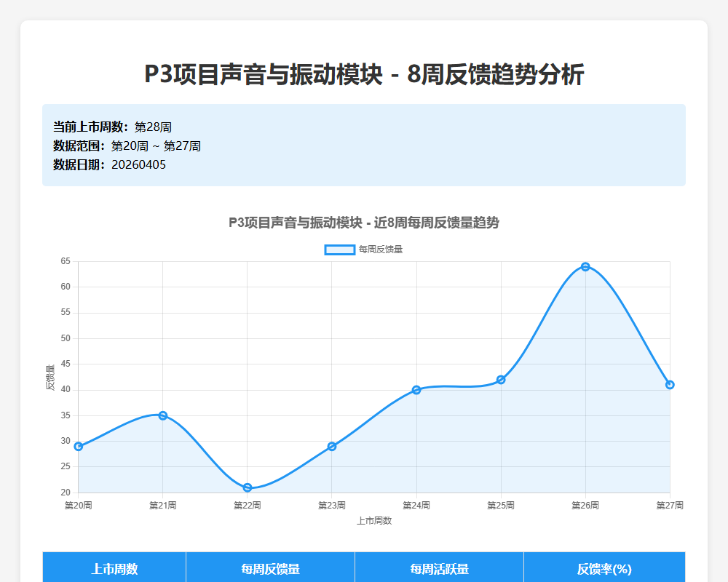The width and height of the screenshot is (728, 582).
Task: Click the 反馈率(%) table column header
Action: click(x=604, y=567)
